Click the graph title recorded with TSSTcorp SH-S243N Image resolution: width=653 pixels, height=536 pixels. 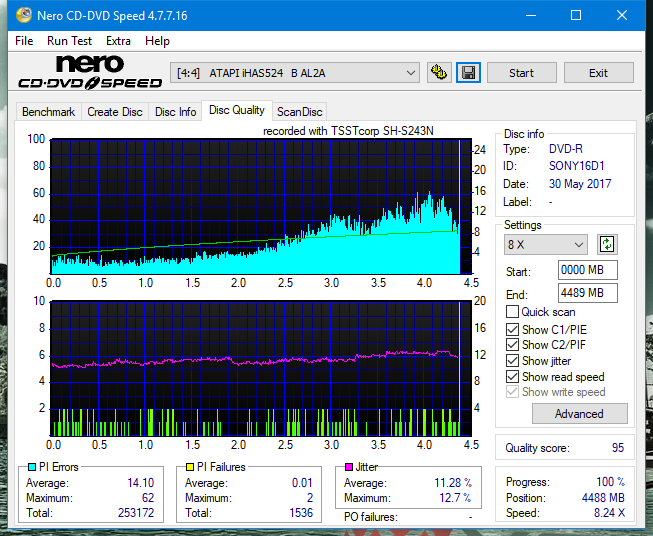tap(348, 131)
